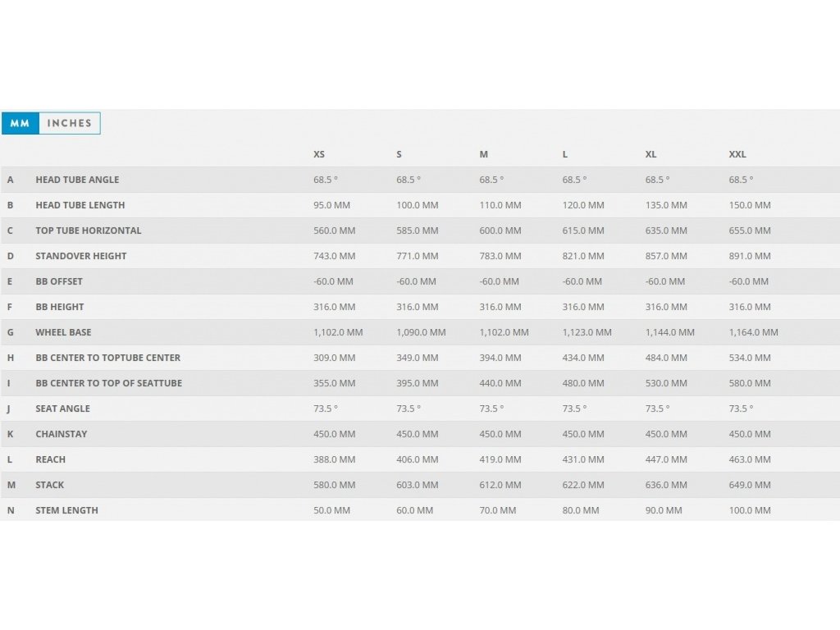This screenshot has width=840, height=630.
Task: Select the TOP TUBE HORIZONTAL row label
Action: [x=89, y=231]
